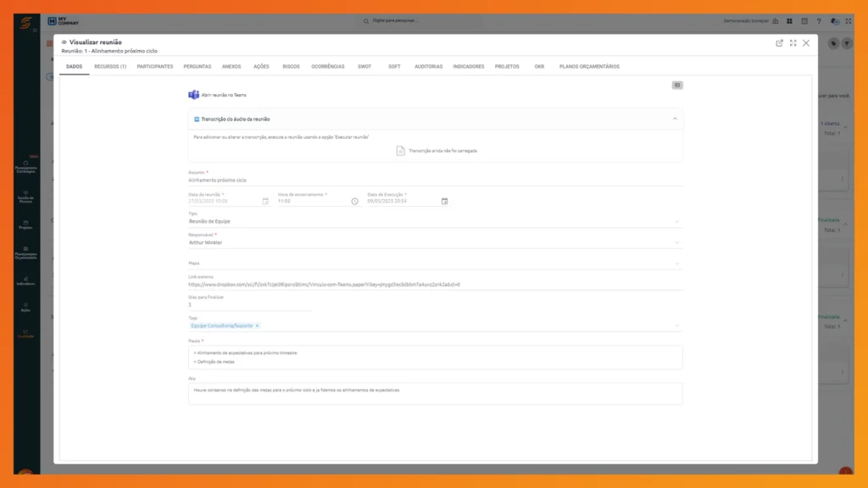
Task: Click Abrir reunião no Teams link
Action: (224, 95)
